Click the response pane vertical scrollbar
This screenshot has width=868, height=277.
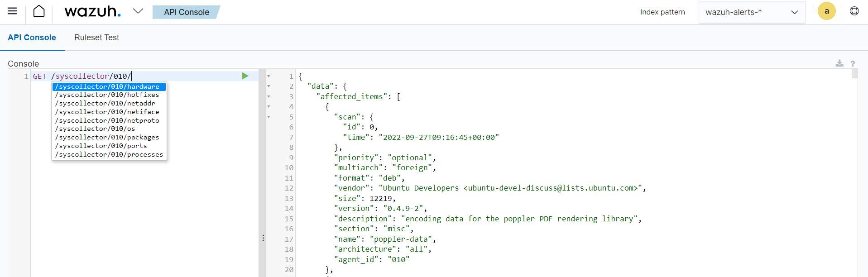(855, 74)
